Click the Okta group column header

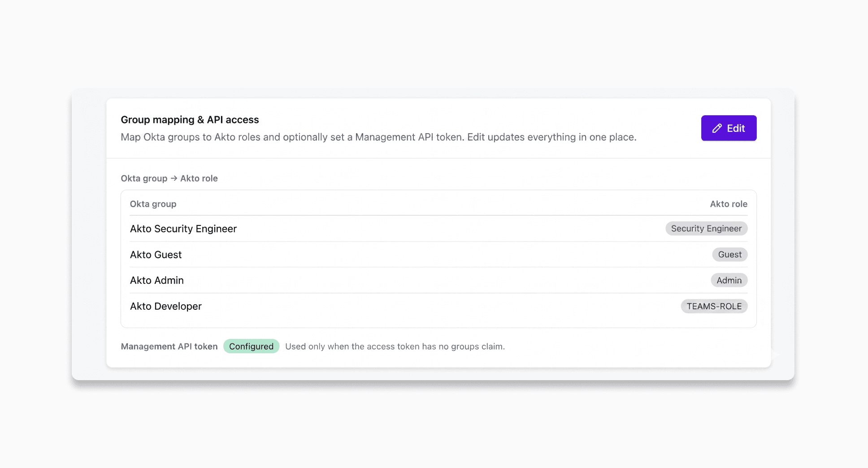coord(153,204)
